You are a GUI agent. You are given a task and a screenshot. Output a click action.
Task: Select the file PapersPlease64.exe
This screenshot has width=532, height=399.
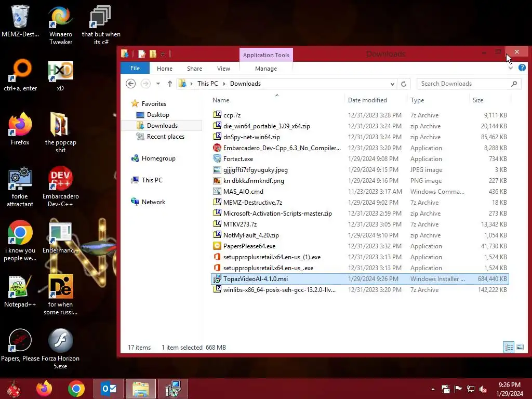(360, 246)
